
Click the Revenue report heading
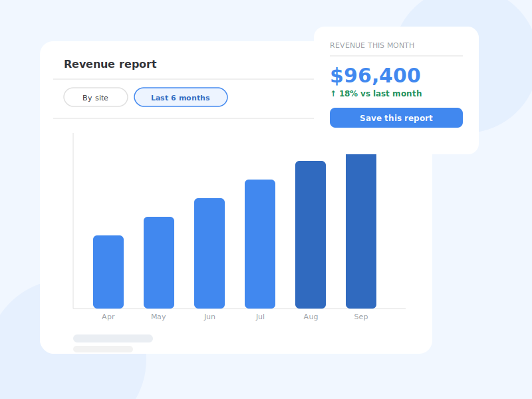(110, 64)
